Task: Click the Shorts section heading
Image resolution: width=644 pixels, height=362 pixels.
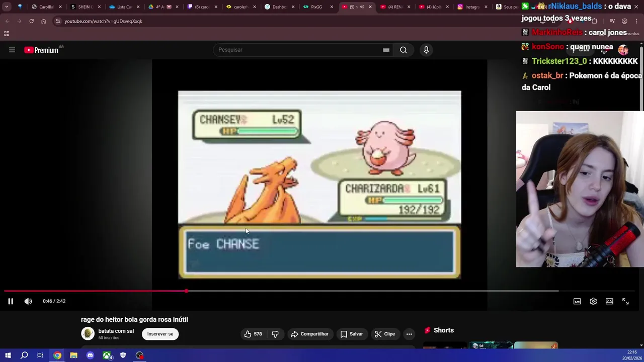Action: 443,330
